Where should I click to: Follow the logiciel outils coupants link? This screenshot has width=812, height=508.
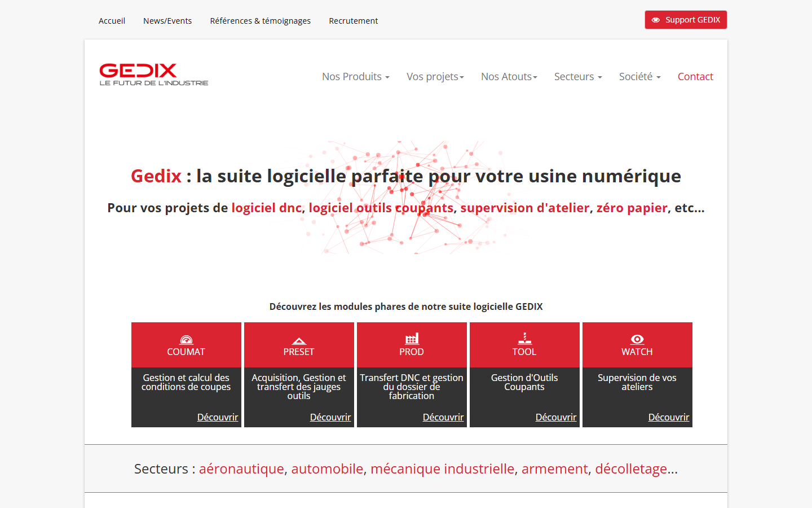pos(381,208)
